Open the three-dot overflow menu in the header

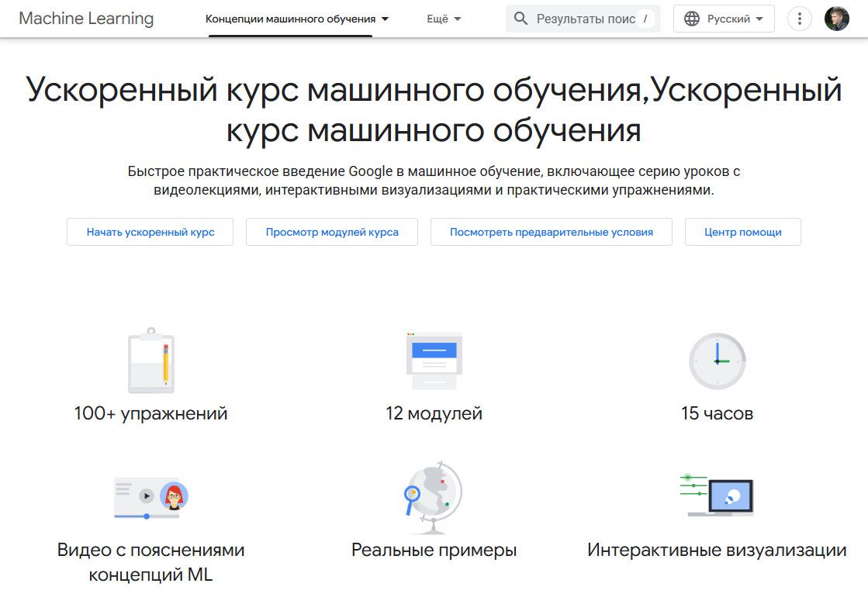pyautogui.click(x=799, y=18)
